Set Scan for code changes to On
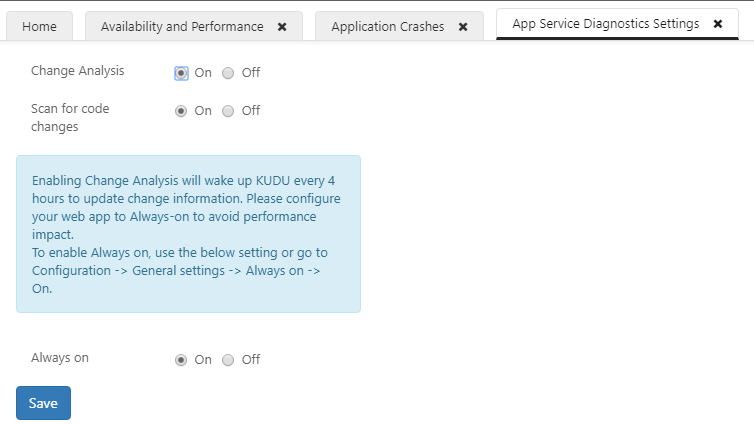Screen dimensions: 754x424 point(181,111)
